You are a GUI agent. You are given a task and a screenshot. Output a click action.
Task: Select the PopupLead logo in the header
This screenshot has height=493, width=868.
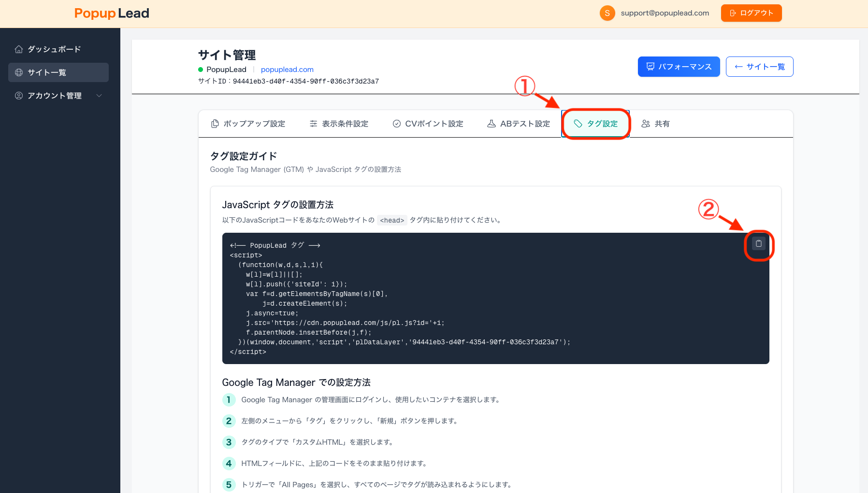click(x=111, y=13)
